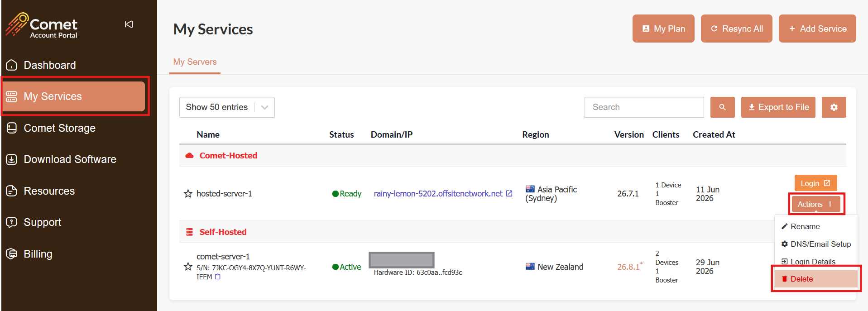Open table settings gear button

[834, 107]
